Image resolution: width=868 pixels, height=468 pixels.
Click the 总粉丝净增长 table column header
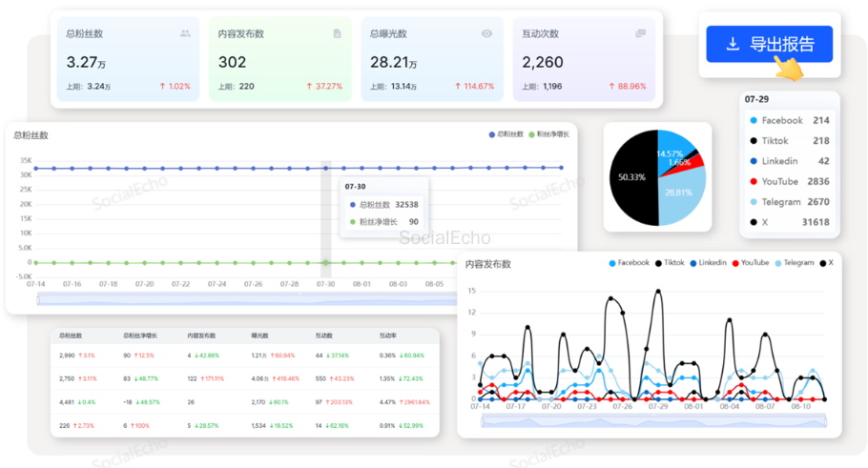coord(140,336)
